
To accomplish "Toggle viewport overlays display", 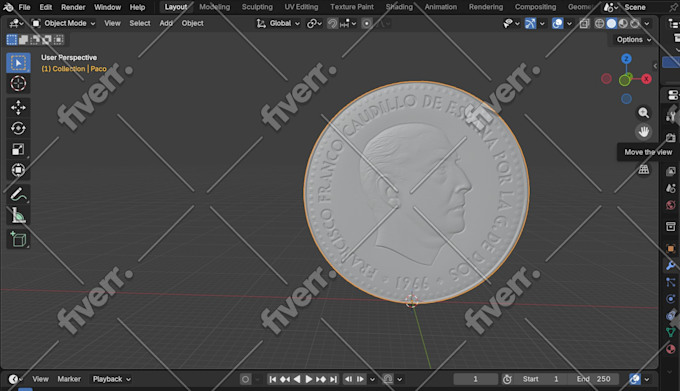I will pyautogui.click(x=558, y=23).
